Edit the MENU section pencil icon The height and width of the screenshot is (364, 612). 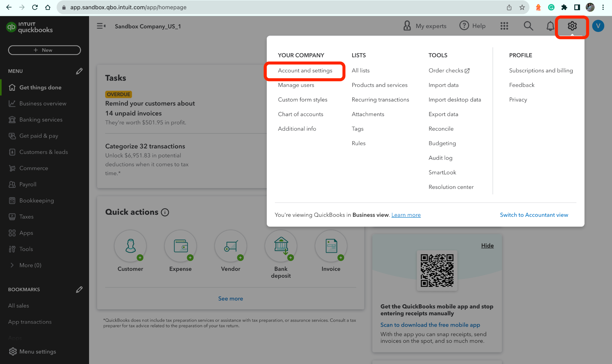tap(79, 71)
